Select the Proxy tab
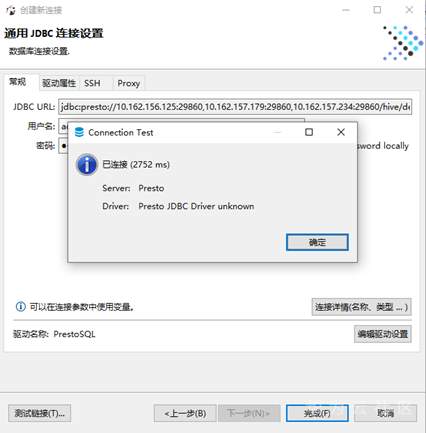This screenshot has width=426, height=433. (129, 83)
